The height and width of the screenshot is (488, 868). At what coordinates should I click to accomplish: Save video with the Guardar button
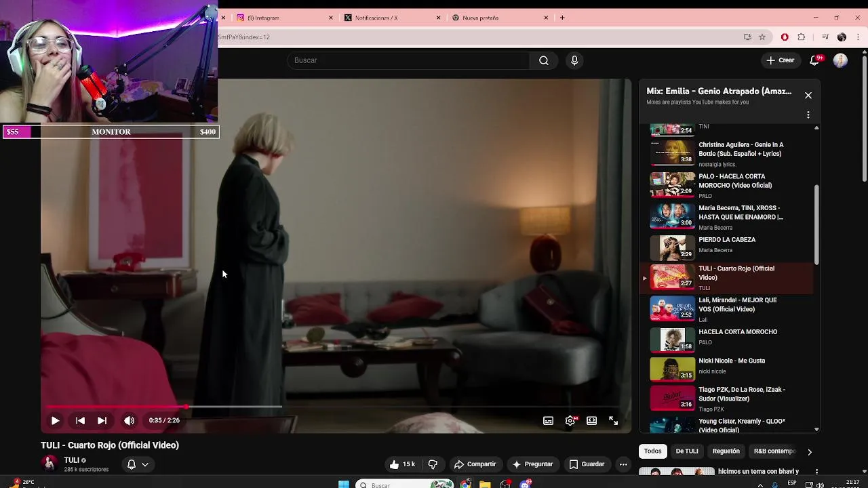point(587,464)
